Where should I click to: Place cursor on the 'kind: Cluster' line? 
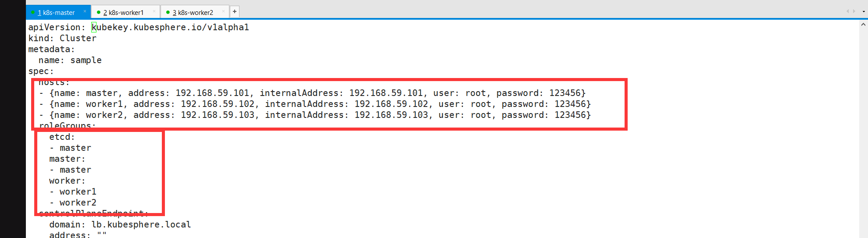point(62,38)
